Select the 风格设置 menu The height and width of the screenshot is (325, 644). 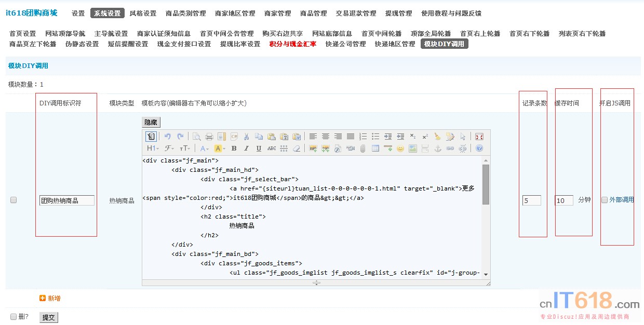[143, 13]
